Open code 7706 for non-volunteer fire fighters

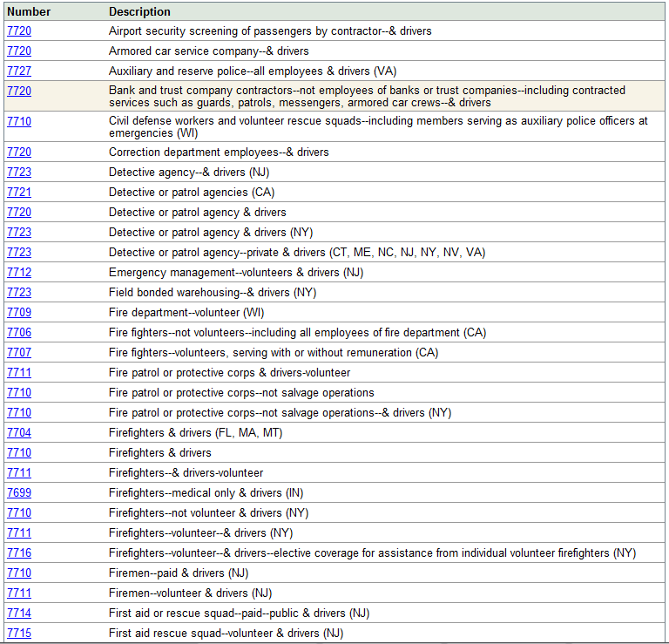pos(19,332)
